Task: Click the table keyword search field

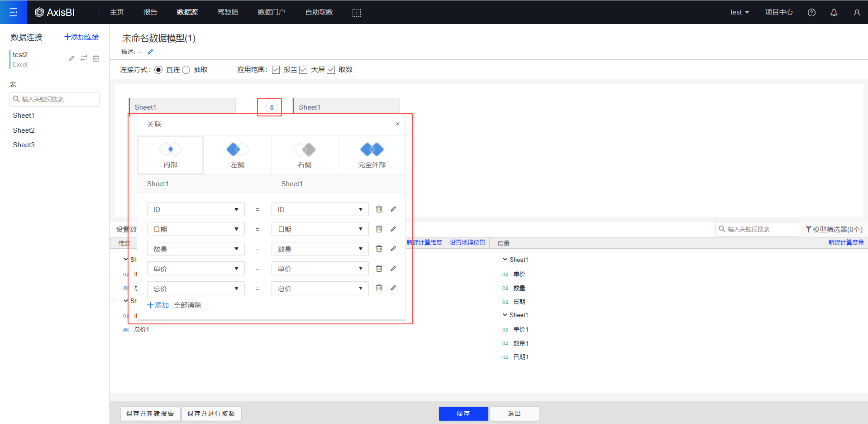Action: click(55, 99)
